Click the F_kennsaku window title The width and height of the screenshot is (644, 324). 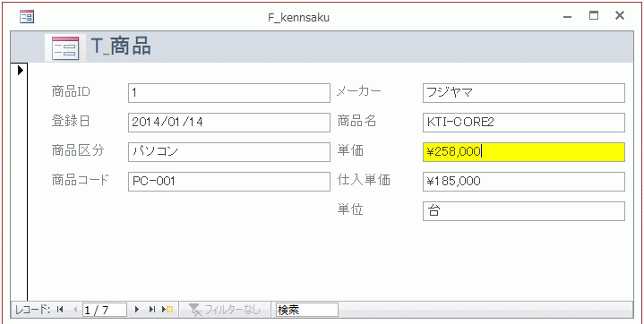(x=298, y=18)
